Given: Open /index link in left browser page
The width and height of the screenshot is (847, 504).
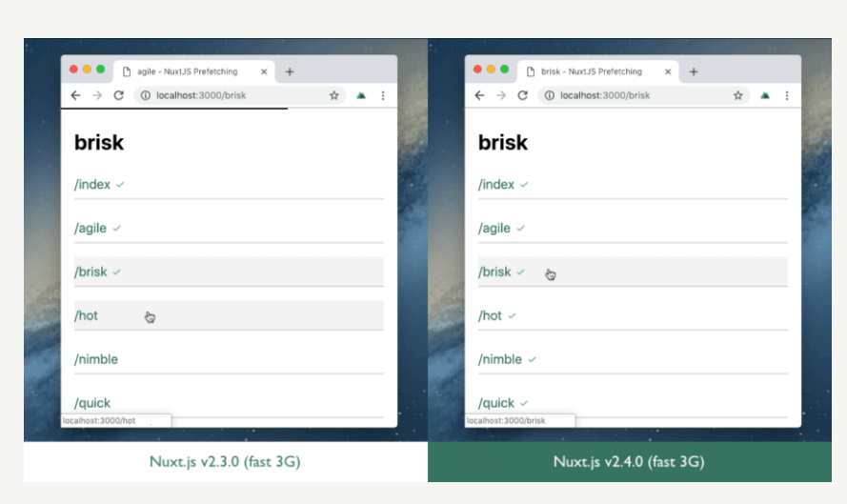Looking at the screenshot, I should (92, 185).
